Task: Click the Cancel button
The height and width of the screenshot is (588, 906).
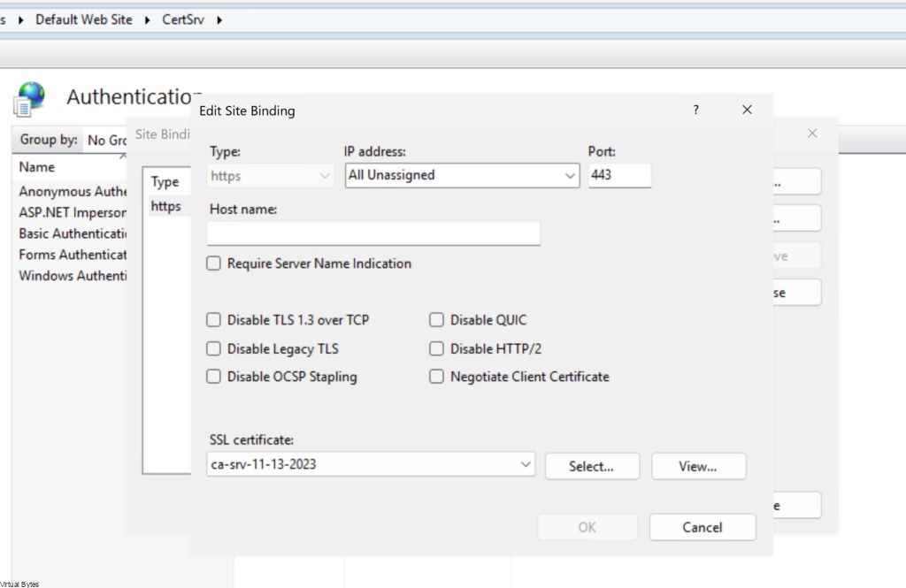Action: point(702,527)
